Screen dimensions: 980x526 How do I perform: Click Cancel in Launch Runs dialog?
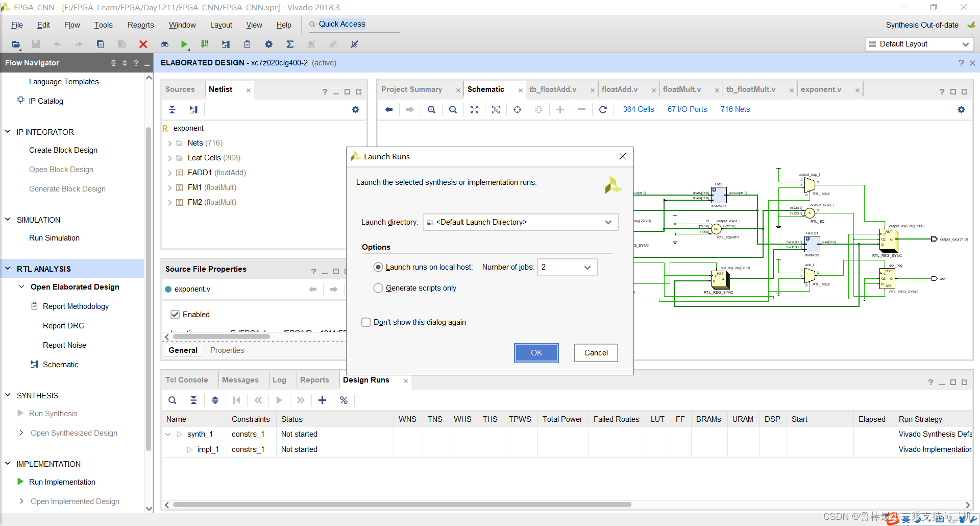pos(596,353)
